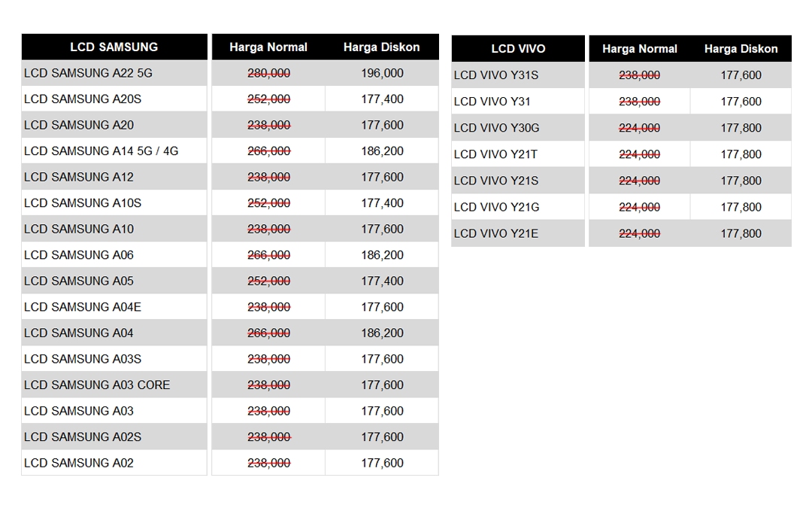Select normal price of LCD VIVO Y31

[x=639, y=102]
